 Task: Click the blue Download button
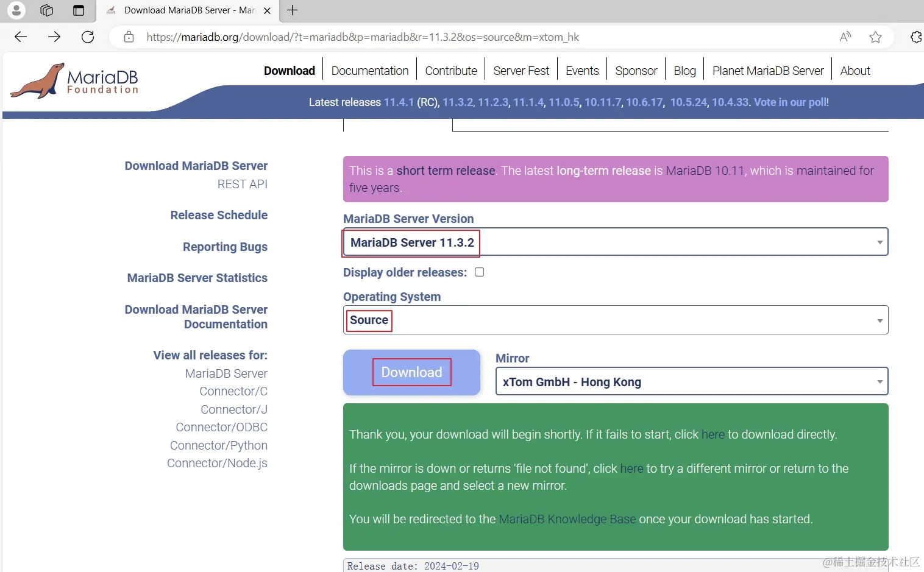click(411, 372)
